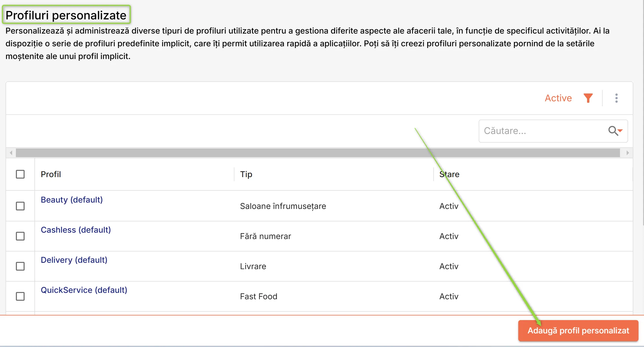Click the Fast Food type cell
The width and height of the screenshot is (644, 347).
[259, 296]
